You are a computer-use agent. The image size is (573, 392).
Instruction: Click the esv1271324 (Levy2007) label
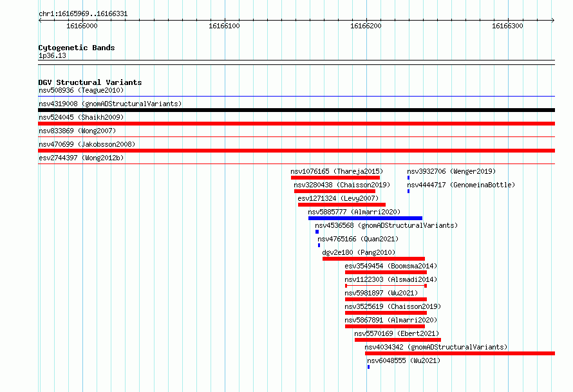click(338, 198)
